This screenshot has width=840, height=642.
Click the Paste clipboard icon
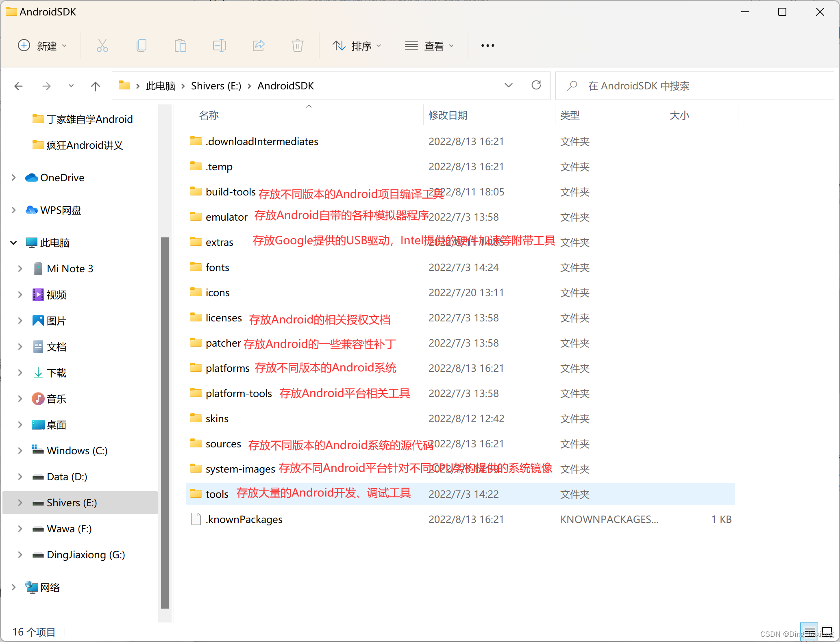click(180, 46)
